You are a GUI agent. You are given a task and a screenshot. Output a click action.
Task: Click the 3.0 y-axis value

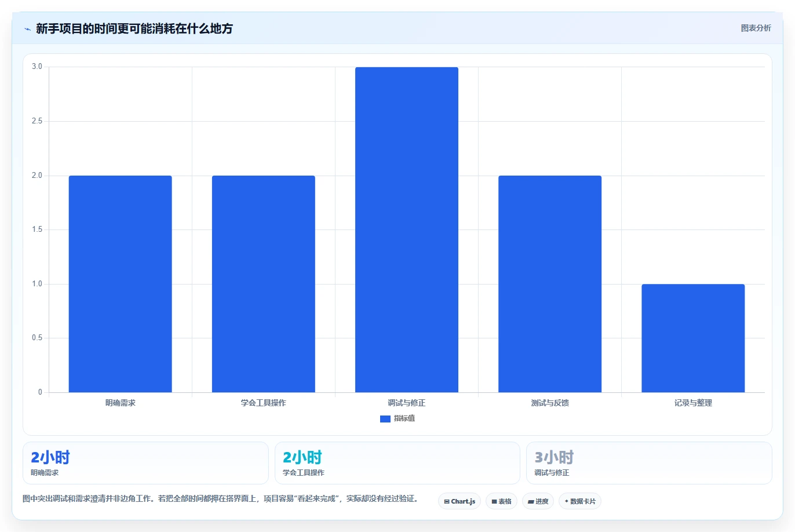pos(37,67)
